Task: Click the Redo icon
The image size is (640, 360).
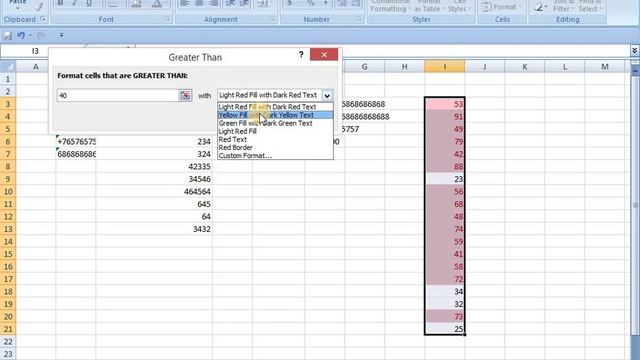Action: click(40, 36)
